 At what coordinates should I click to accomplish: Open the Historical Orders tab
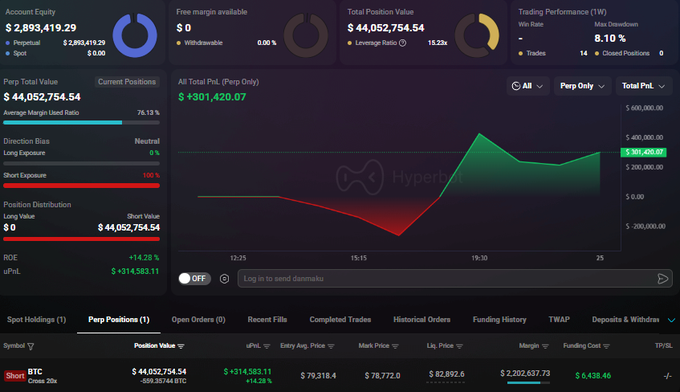click(x=422, y=320)
